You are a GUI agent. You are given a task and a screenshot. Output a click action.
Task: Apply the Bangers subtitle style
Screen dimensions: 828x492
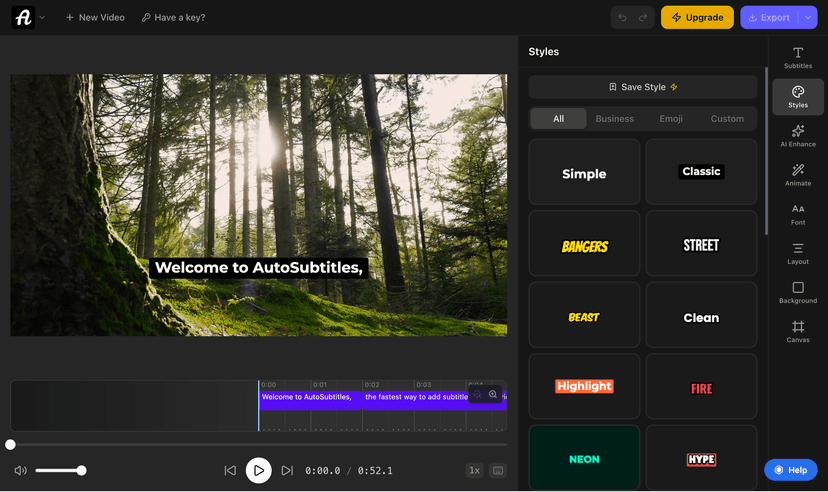pyautogui.click(x=584, y=243)
